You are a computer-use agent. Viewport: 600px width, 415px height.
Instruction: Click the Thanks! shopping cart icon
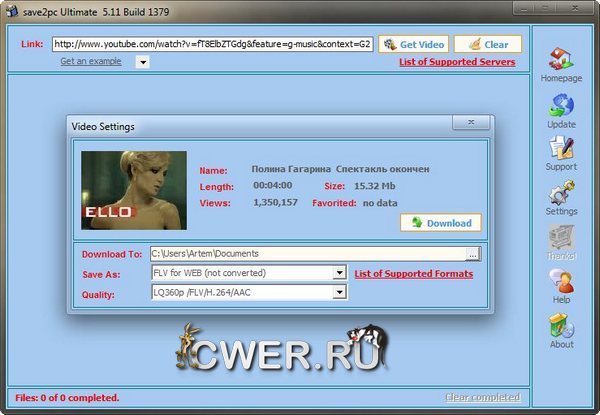pos(561,237)
